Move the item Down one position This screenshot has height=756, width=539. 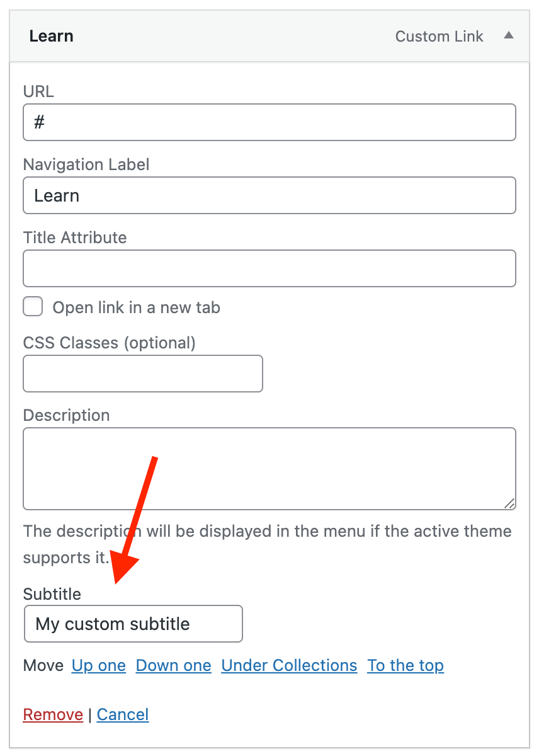coord(173,665)
